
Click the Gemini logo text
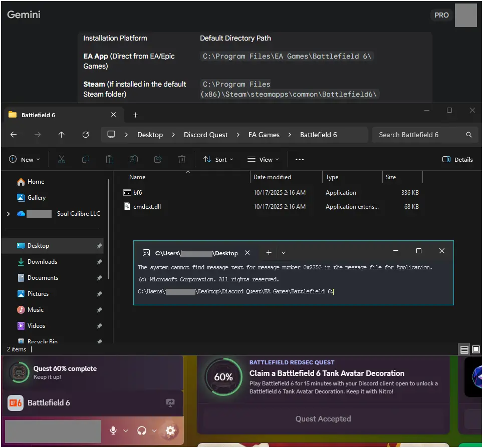click(24, 15)
